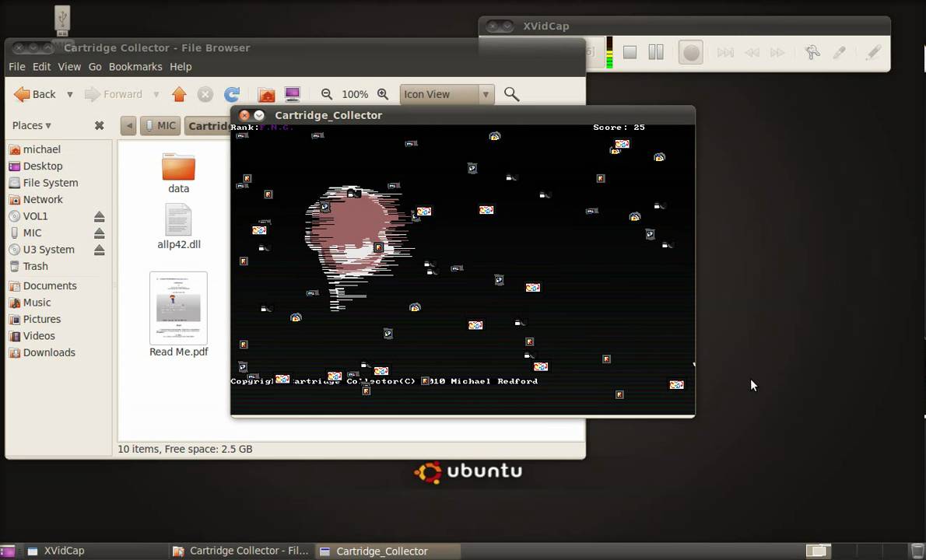Open the Edit menu
926x560 pixels.
pos(41,67)
